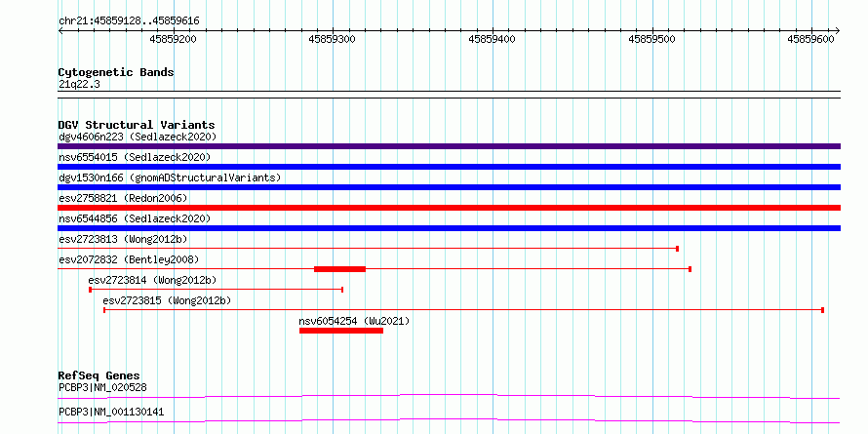
Task: Open gene label PCBP3|NM_001130141
Action: [111, 412]
